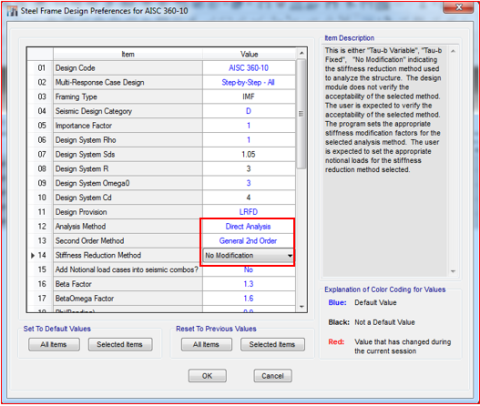Viewport: 480px width, 406px height.
Task: Reset all items to previous values
Action: [206, 345]
